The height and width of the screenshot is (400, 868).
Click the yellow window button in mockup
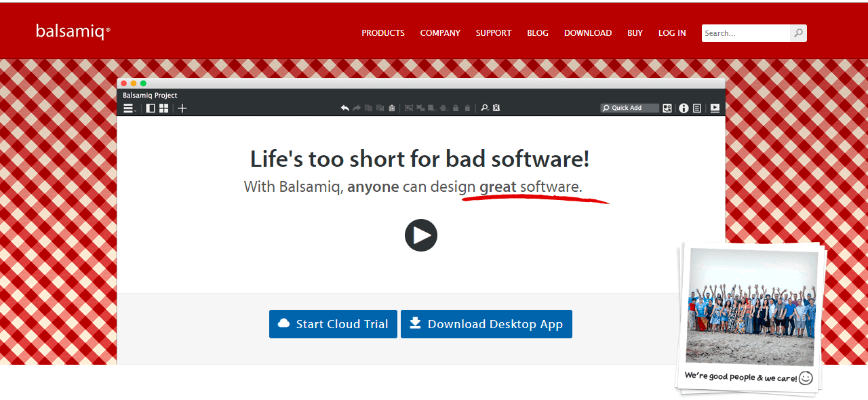[x=134, y=83]
